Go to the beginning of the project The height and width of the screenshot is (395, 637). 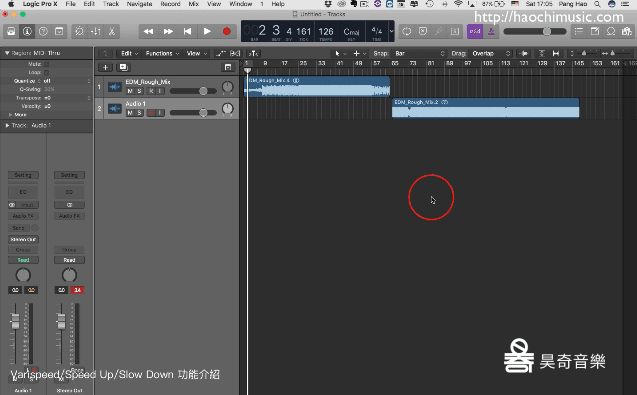click(x=187, y=31)
